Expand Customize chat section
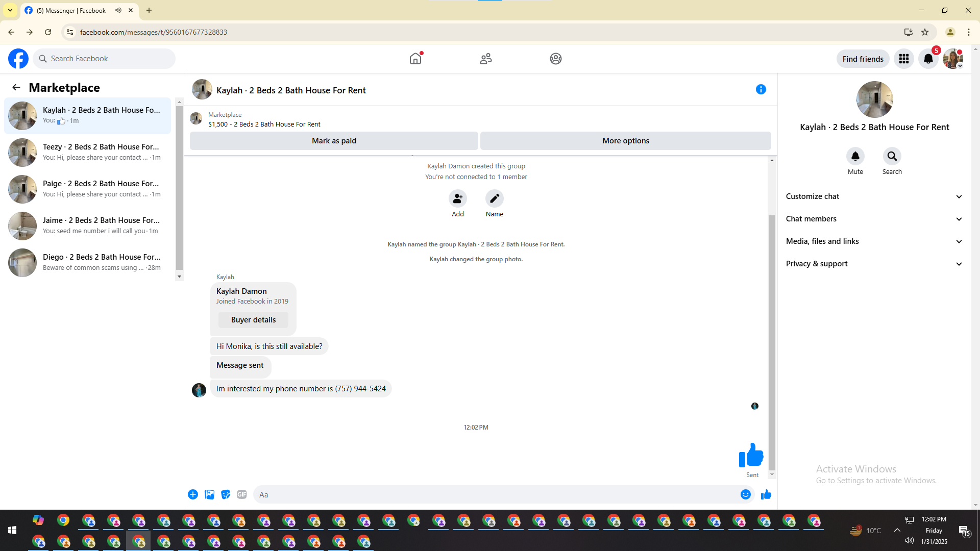The image size is (980, 551). [x=874, y=196]
